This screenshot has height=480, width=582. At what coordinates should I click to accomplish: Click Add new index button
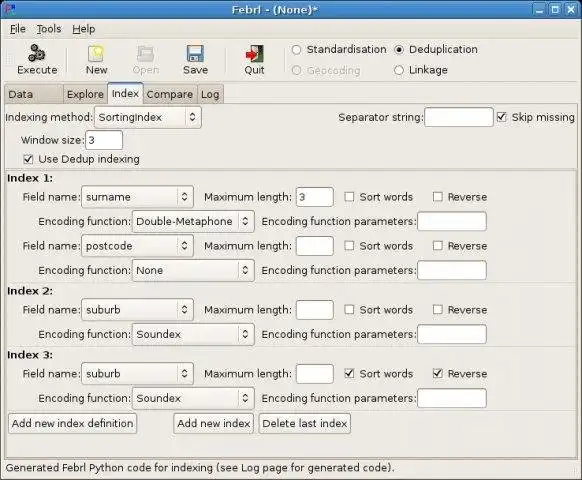pos(213,423)
